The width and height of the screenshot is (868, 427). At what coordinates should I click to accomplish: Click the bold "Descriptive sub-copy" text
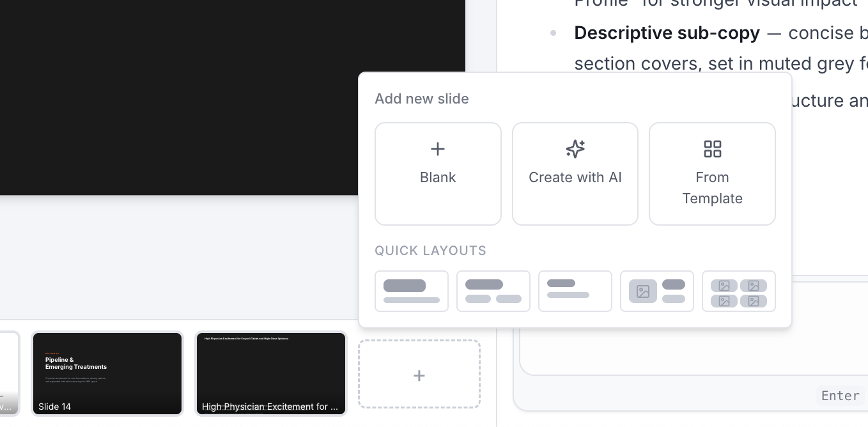point(667,33)
